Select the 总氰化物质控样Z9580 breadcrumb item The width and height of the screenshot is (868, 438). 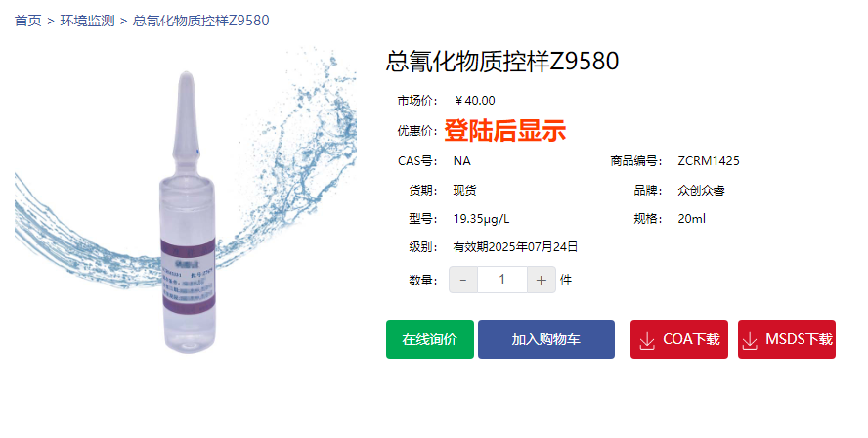point(201,21)
